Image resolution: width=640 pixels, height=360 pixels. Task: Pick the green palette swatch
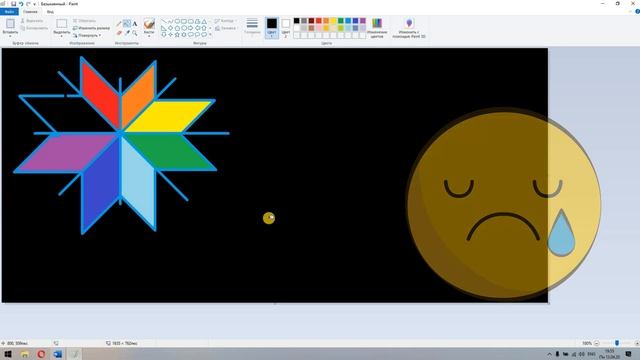[341, 21]
